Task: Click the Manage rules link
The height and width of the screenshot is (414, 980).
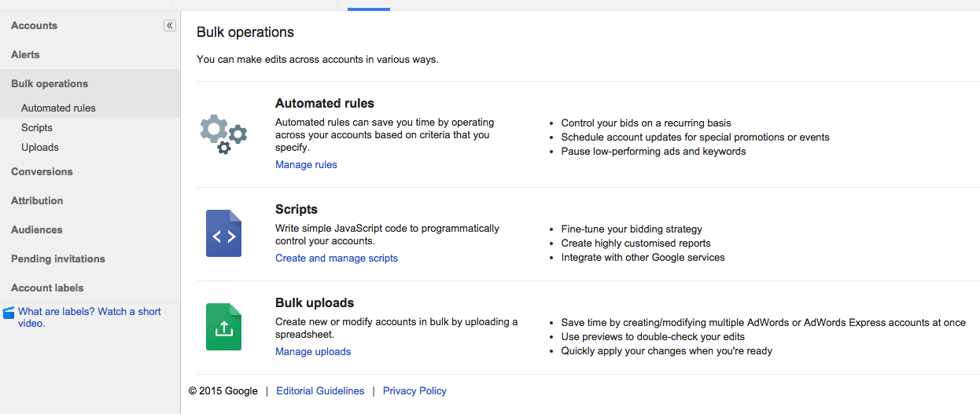Action: coord(306,164)
